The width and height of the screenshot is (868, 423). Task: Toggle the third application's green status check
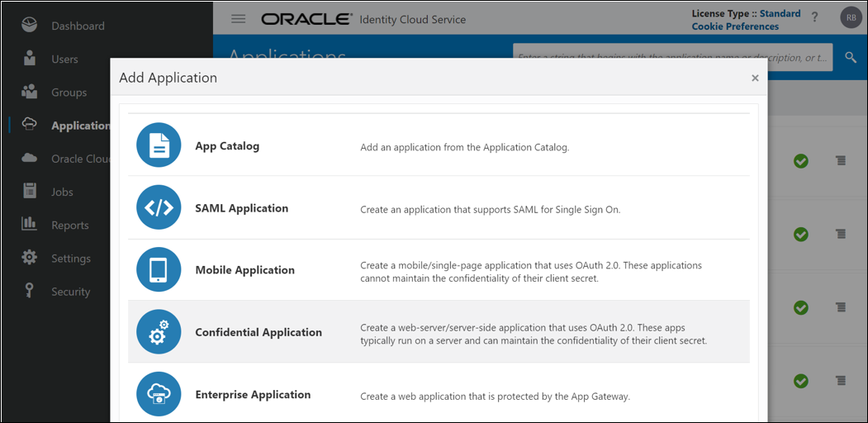pyautogui.click(x=800, y=307)
